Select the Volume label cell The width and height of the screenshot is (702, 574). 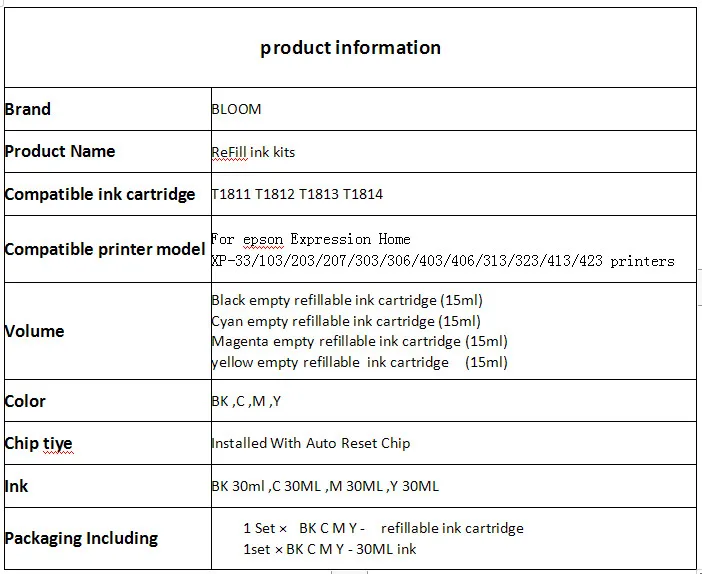click(x=35, y=331)
